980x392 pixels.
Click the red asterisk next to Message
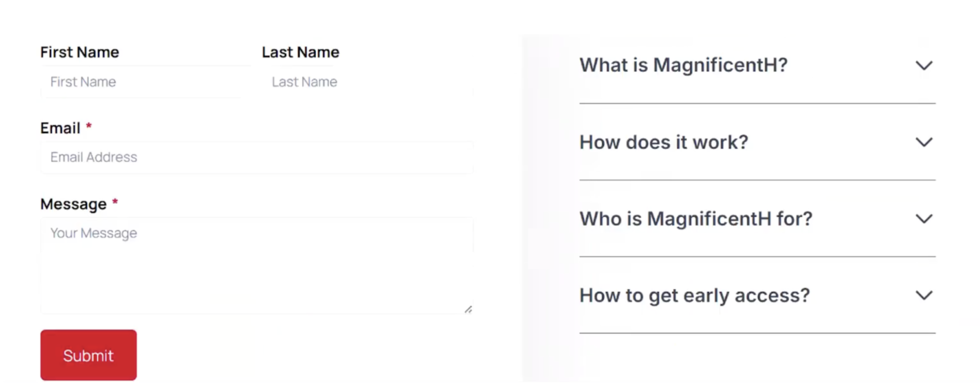[x=115, y=202]
